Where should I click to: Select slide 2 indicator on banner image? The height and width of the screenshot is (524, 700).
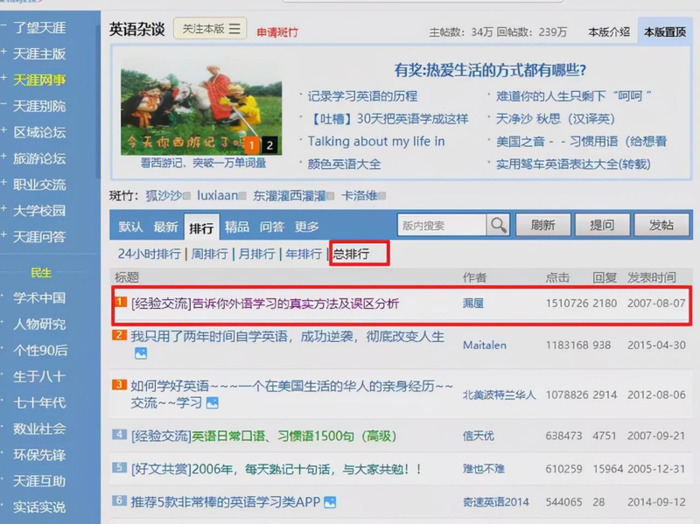(270, 145)
